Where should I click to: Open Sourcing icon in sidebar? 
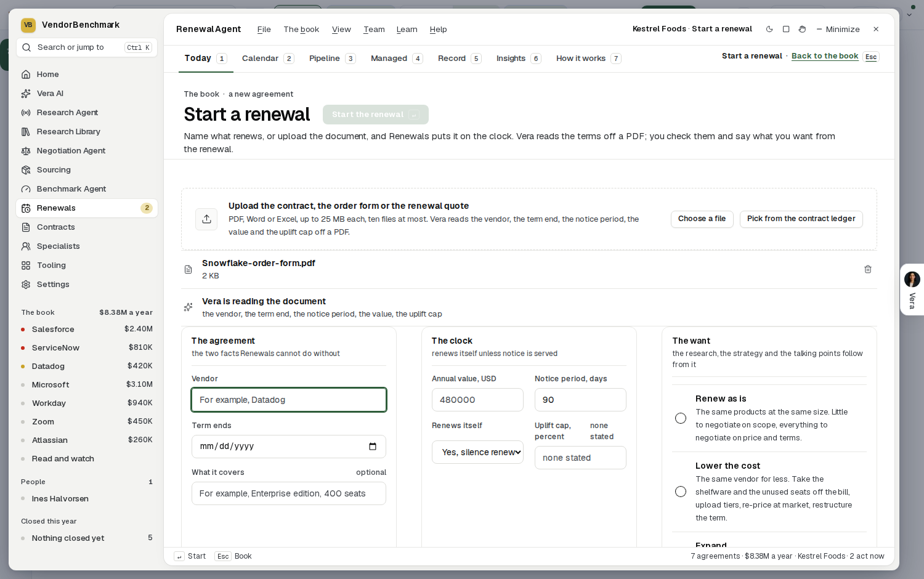26,170
